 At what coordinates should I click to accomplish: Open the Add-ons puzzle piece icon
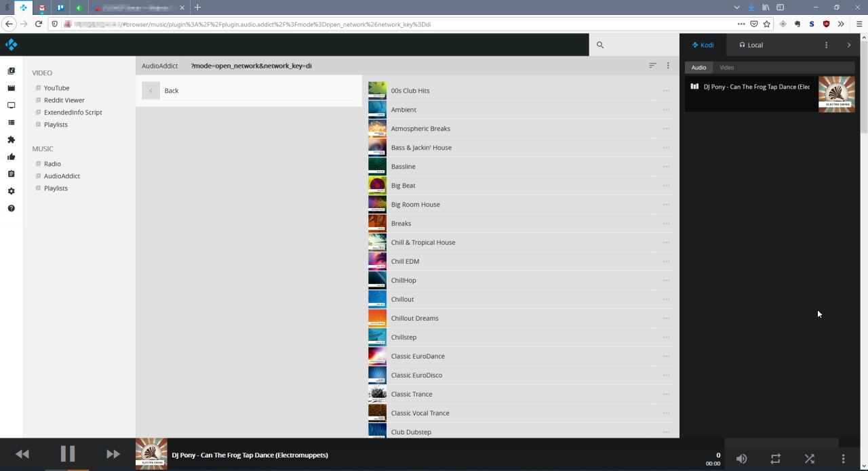click(11, 140)
